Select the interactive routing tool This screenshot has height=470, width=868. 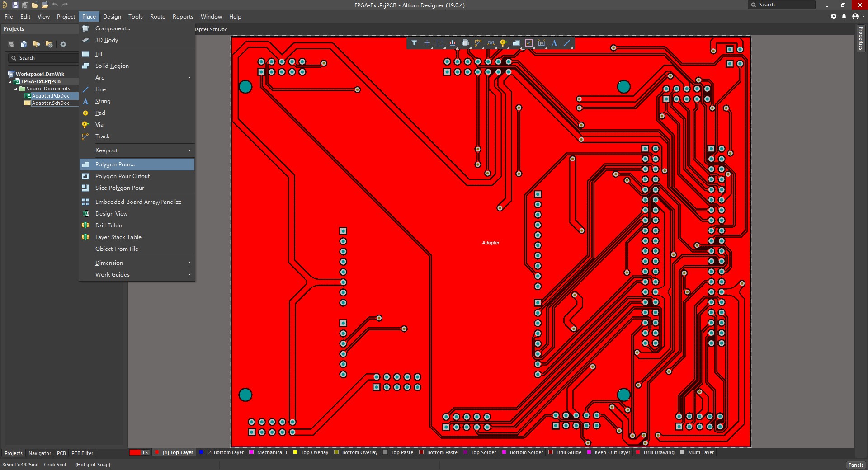[x=478, y=43]
